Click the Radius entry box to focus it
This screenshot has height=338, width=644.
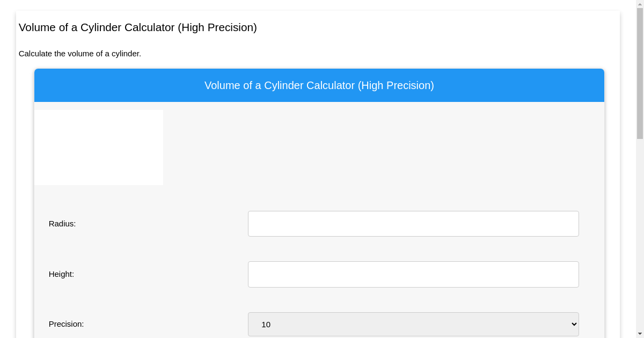413,224
